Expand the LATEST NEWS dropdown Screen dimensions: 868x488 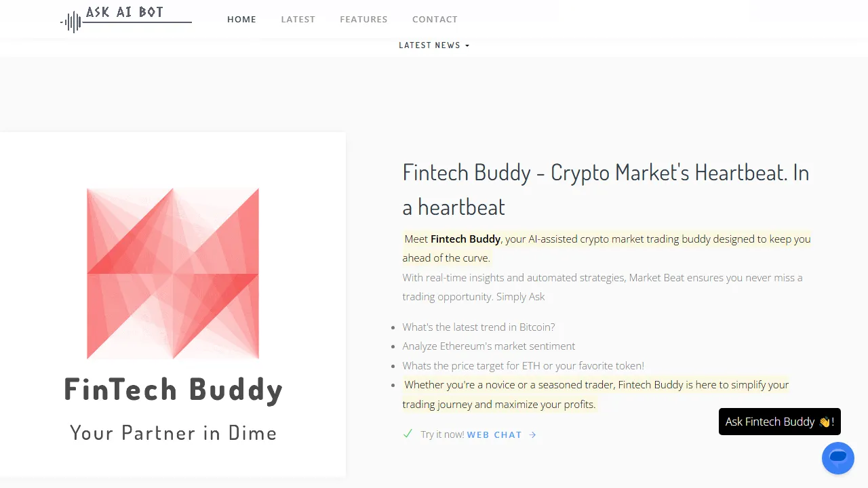434,45
